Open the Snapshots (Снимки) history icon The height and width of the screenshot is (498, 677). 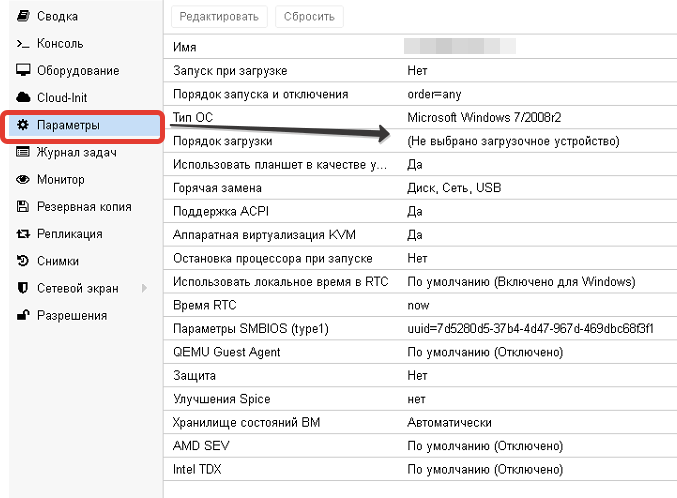[x=23, y=261]
